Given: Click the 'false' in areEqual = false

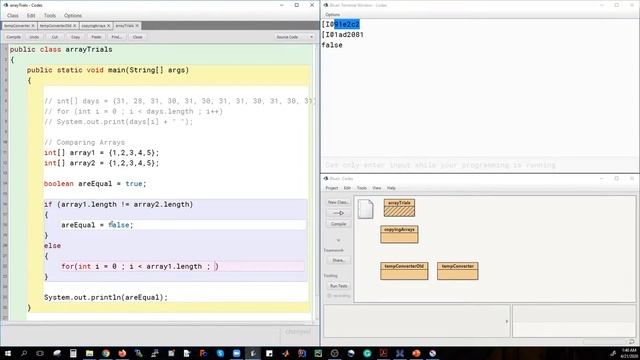Looking at the screenshot, I should tap(119, 225).
